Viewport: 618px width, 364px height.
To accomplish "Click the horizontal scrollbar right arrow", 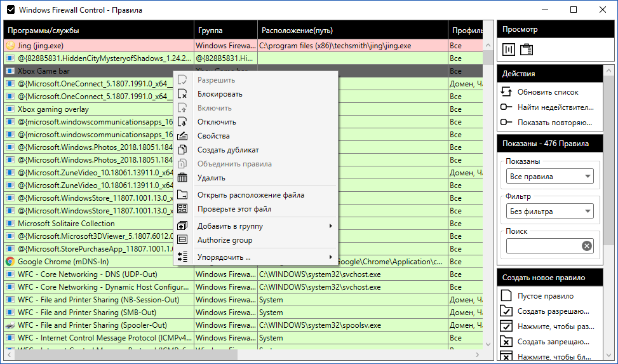I will click(477, 354).
